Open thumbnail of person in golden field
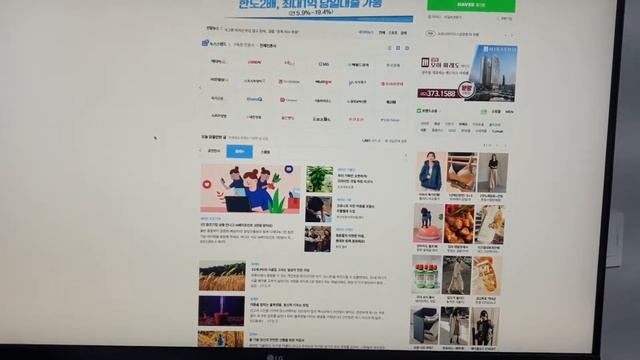 click(221, 340)
